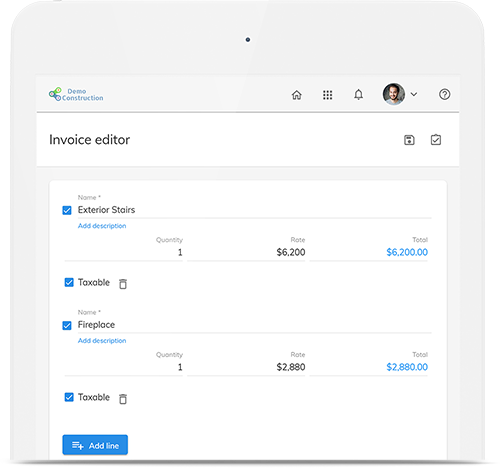
Task: Delete the Exterior Stairs line item
Action: [123, 284]
